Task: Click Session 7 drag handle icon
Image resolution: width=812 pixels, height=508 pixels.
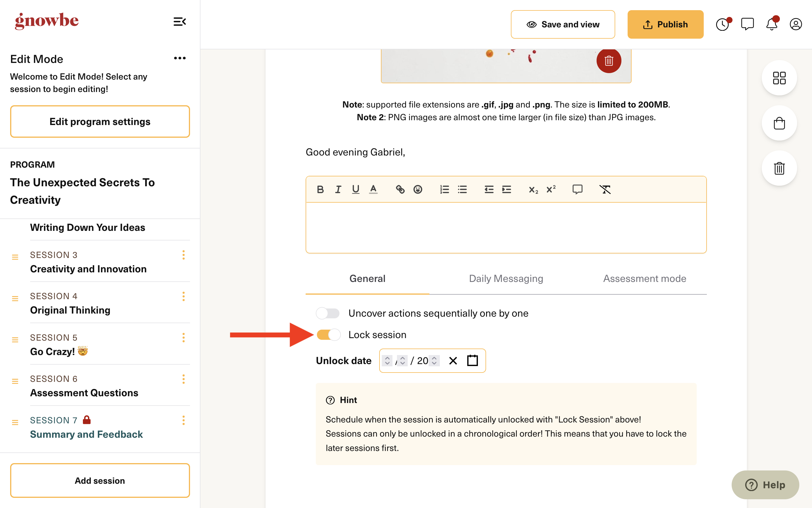Action: (15, 422)
